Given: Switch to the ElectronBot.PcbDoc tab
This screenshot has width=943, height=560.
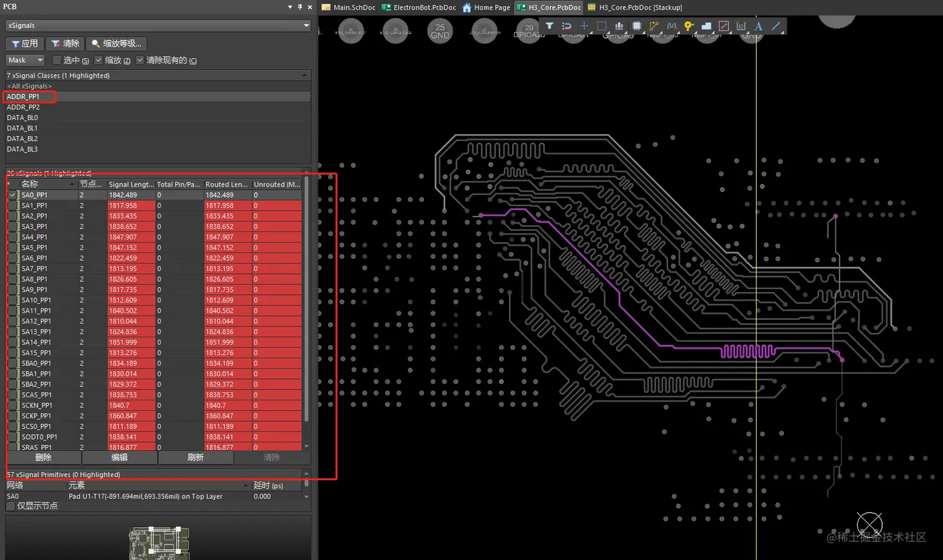Looking at the screenshot, I should tap(418, 7).
